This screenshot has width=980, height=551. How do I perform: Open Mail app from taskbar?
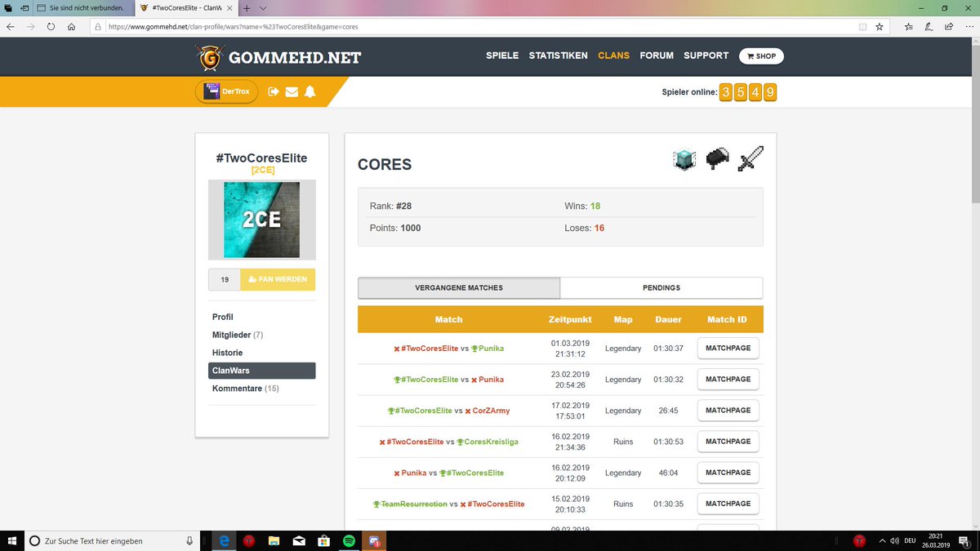(299, 540)
